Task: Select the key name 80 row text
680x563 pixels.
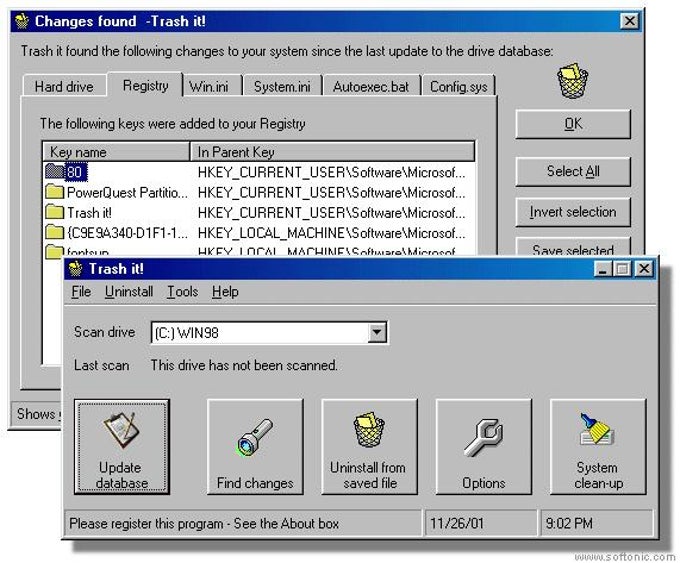Action: (75, 172)
